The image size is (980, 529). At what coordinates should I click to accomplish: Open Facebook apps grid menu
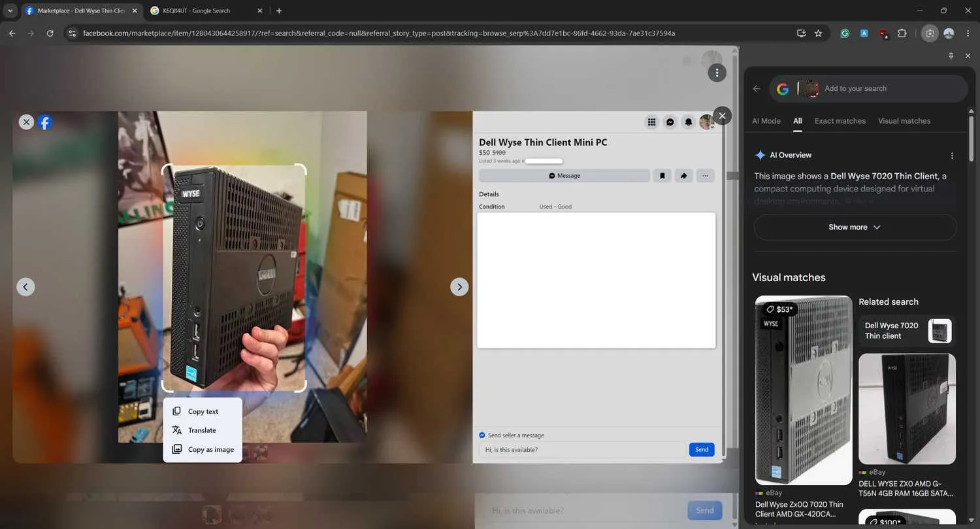[x=651, y=122]
